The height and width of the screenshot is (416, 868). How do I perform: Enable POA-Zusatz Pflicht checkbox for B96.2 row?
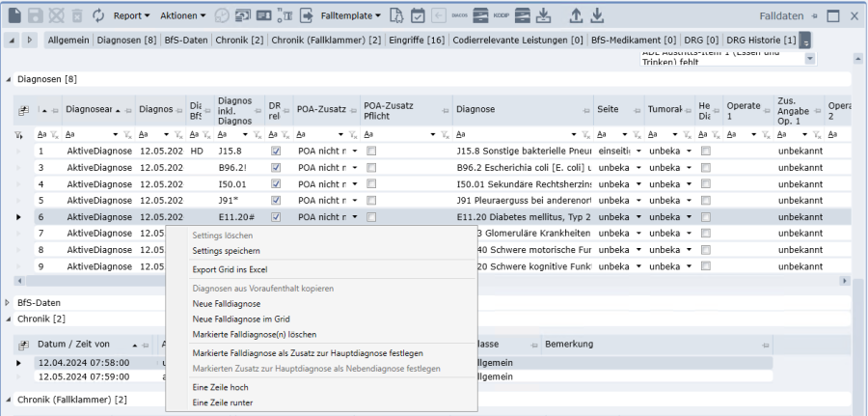click(371, 168)
